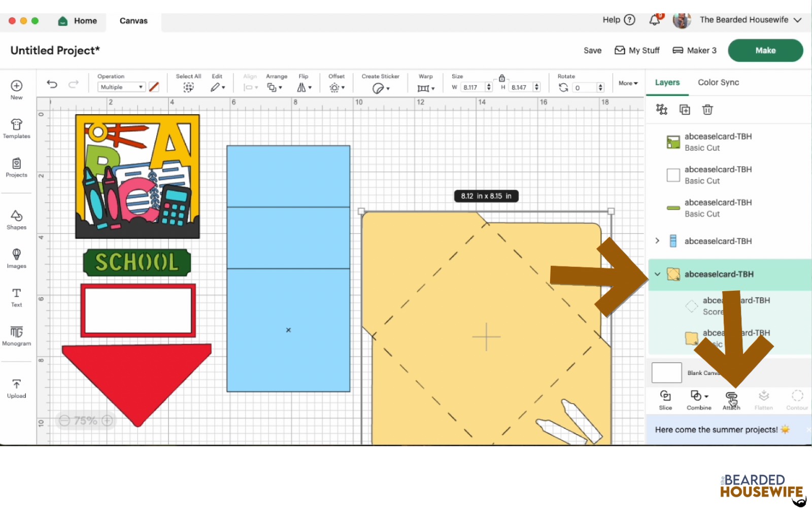Click the Rotate angle input field

point(584,88)
